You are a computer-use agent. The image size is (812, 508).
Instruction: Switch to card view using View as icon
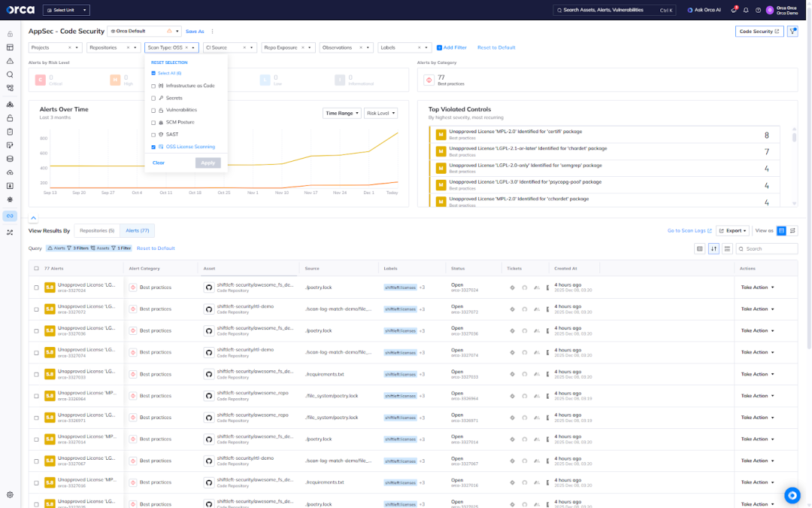tap(792, 230)
